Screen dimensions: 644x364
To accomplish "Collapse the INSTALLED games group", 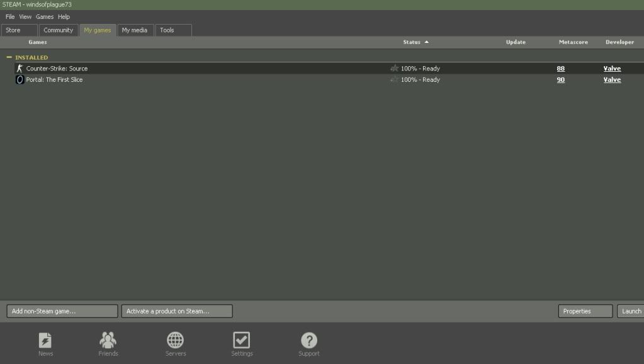I will tap(9, 57).
